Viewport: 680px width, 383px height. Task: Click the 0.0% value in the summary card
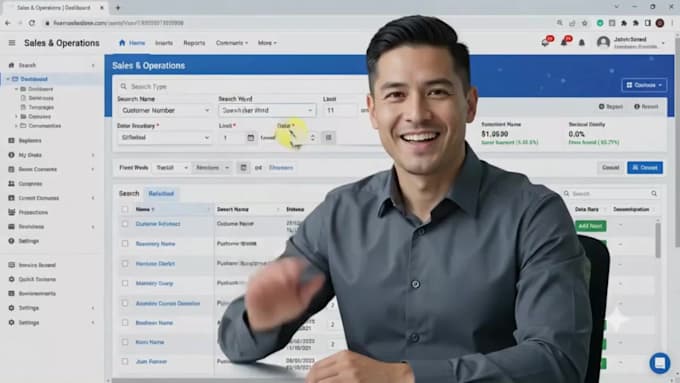(x=576, y=134)
